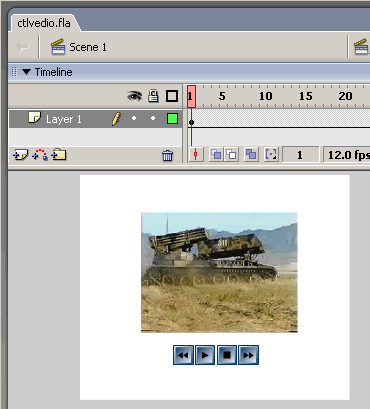
Task: Insert a layer folder
Action: tap(59, 155)
